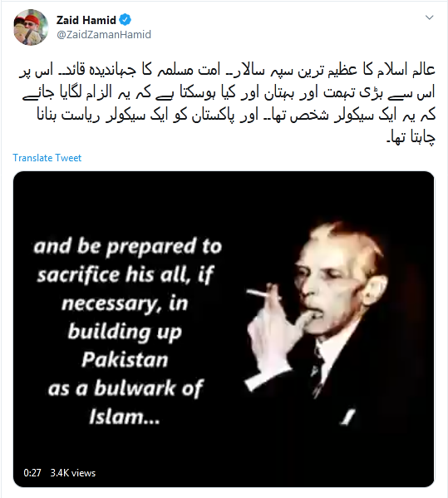Click the "building up" caption line
Screen dimensions: 448x498
[x=125, y=333]
